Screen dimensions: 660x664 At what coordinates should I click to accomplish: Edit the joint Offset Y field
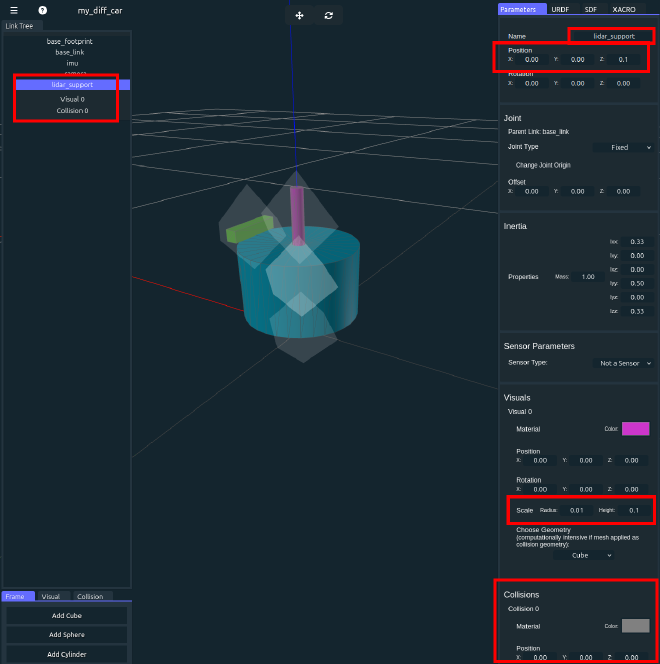(x=577, y=191)
